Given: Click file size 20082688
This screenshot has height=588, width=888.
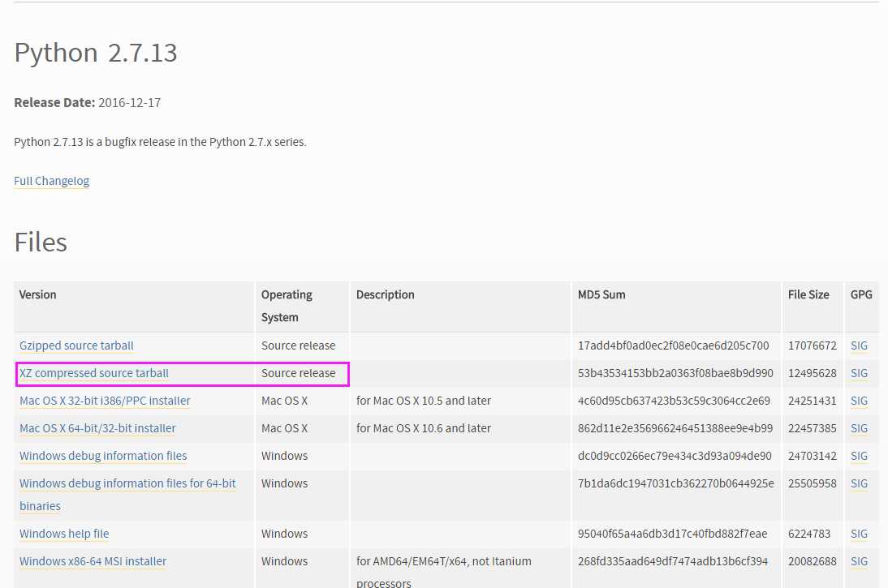Looking at the screenshot, I should pyautogui.click(x=813, y=561).
